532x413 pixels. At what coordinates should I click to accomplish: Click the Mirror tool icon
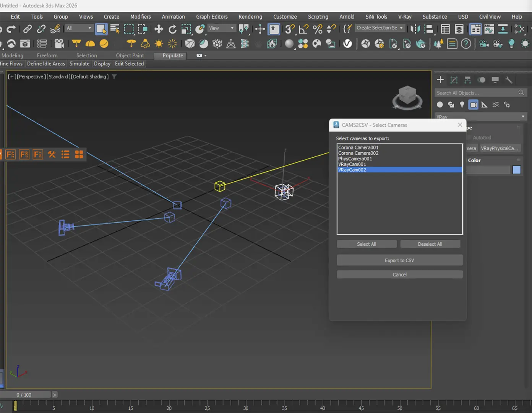[415, 29]
